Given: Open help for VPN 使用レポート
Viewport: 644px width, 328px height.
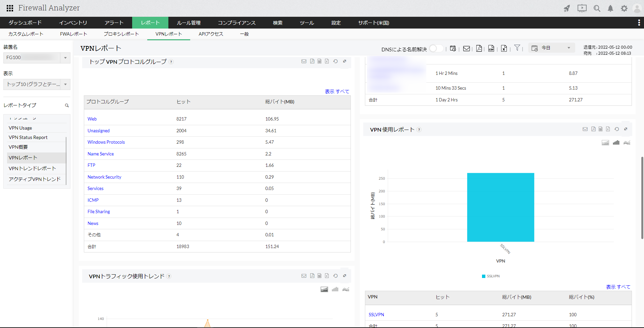Looking at the screenshot, I should click(x=419, y=130).
